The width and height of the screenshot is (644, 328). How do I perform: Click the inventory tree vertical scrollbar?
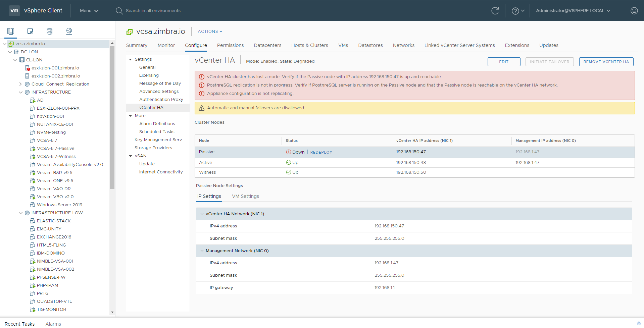tap(112, 117)
